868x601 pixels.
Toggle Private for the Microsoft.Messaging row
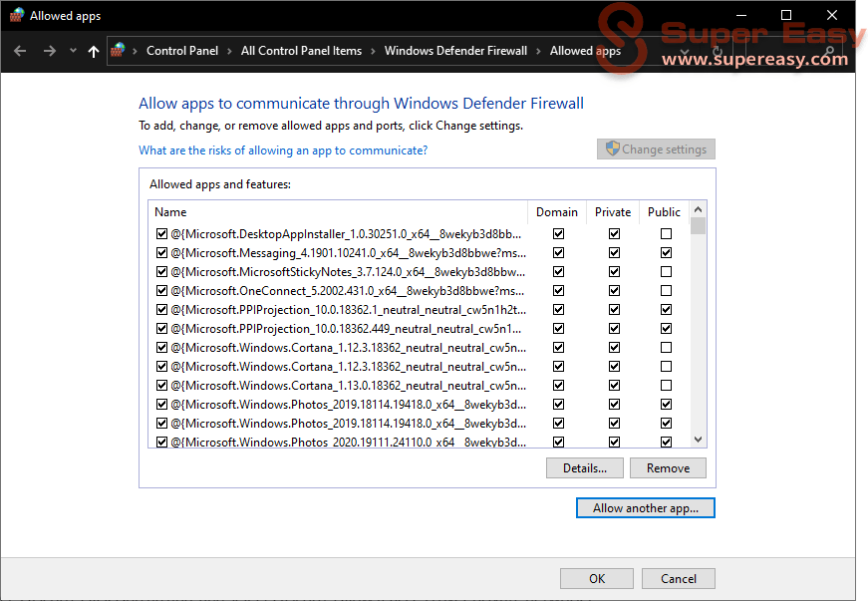click(614, 253)
